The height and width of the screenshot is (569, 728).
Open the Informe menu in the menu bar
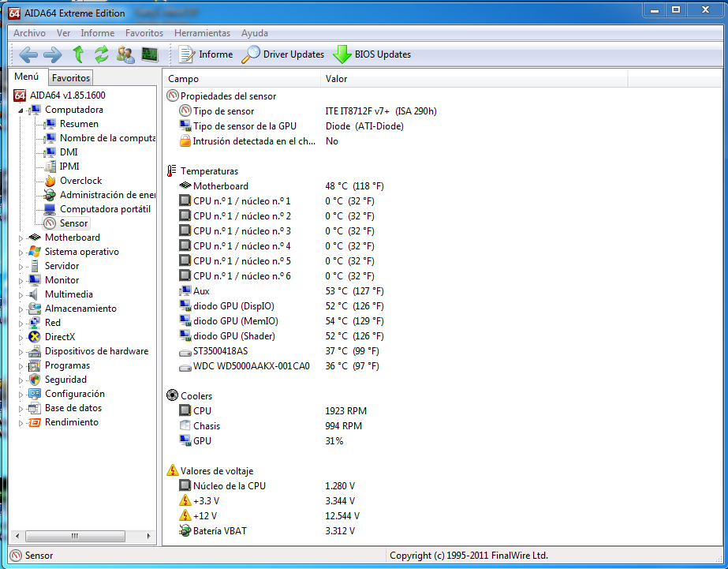click(98, 33)
